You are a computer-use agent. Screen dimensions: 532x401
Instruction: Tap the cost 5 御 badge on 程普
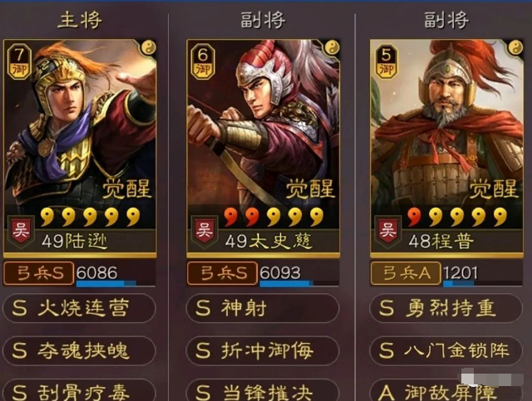point(387,61)
